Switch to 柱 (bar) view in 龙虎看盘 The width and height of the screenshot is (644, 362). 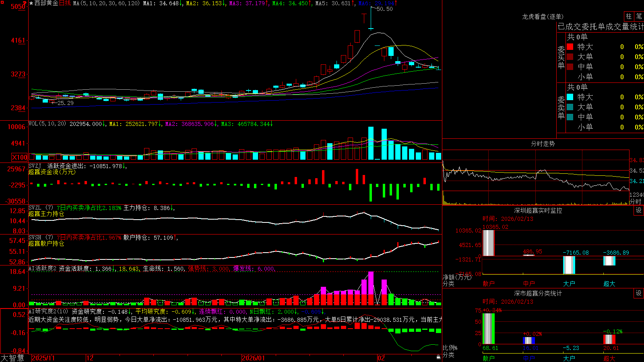coord(629,16)
